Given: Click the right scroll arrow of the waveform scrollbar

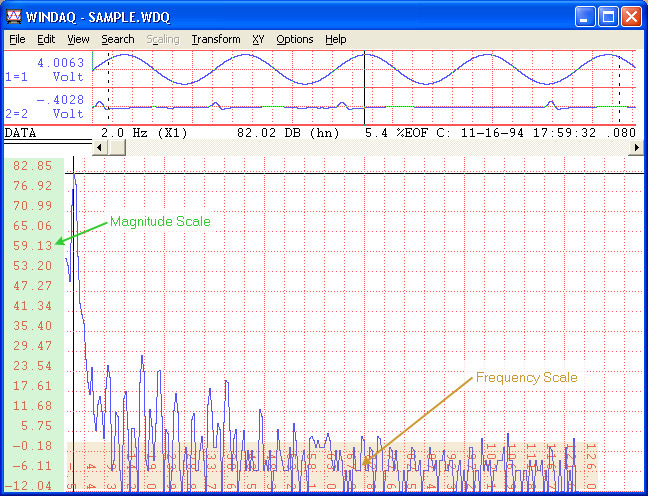Looking at the screenshot, I should pyautogui.click(x=636, y=148).
